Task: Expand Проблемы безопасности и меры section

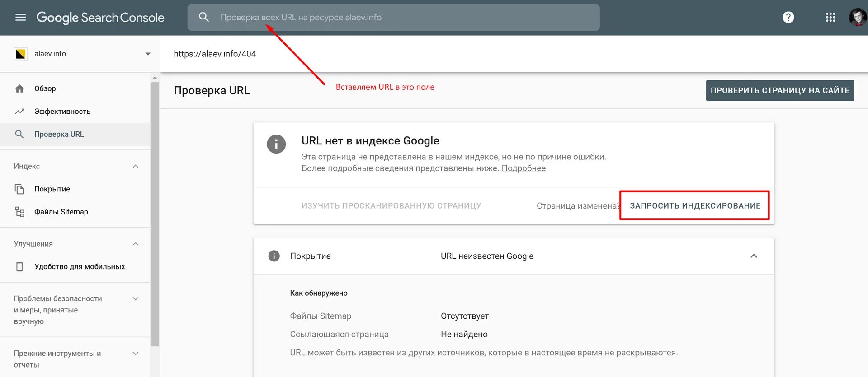Action: pyautogui.click(x=135, y=298)
